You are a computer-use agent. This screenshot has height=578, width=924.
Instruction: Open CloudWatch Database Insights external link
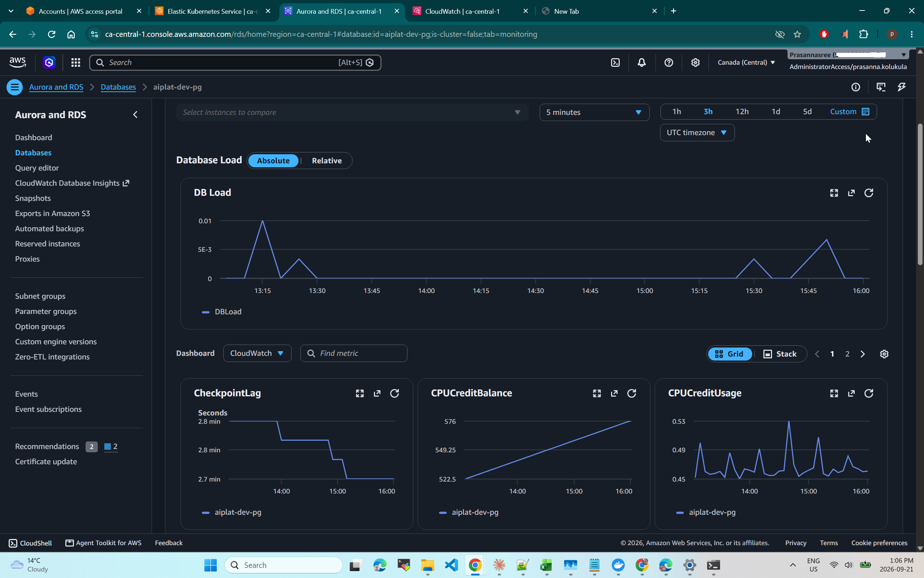click(72, 183)
